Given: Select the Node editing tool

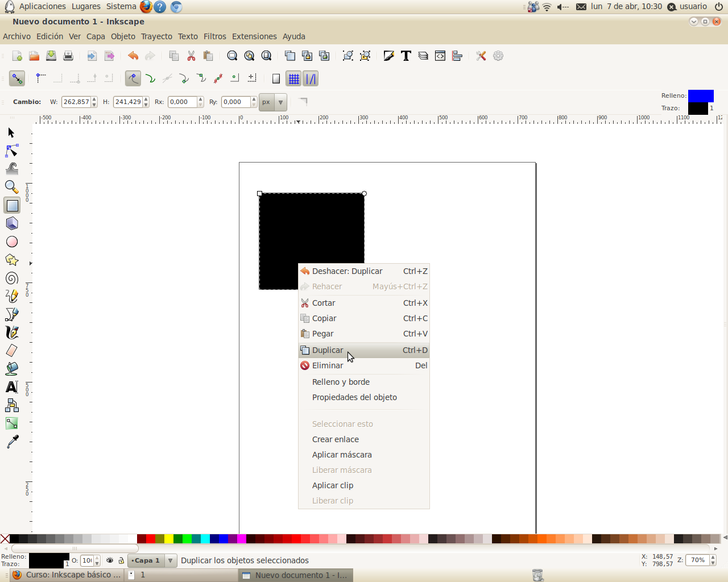Looking at the screenshot, I should tap(12, 151).
